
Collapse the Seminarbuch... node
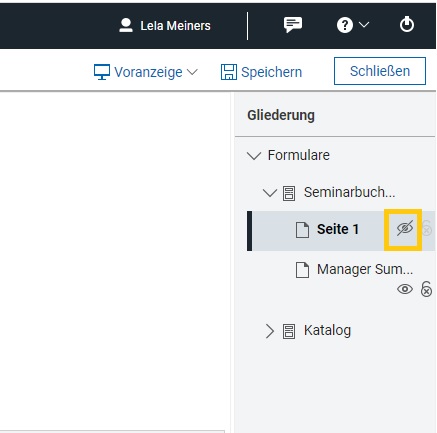pos(270,193)
